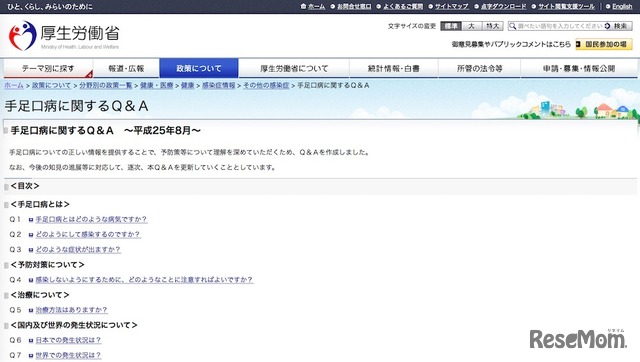Click the bullet icon beside Q7 link
This screenshot has height=362, width=640.
pyautogui.click(x=31, y=355)
